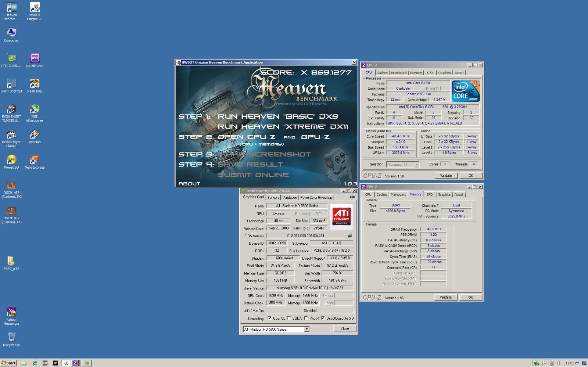Toggle the OpenCL checkbox in GPU-Z
Screen dimensions: 588x367
pyautogui.click(x=269, y=319)
